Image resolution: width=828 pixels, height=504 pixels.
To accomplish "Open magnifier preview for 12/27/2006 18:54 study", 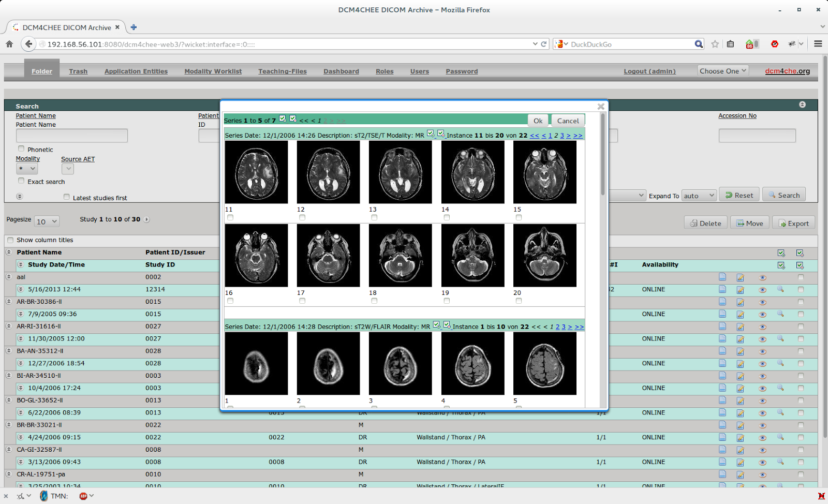I will click(780, 363).
